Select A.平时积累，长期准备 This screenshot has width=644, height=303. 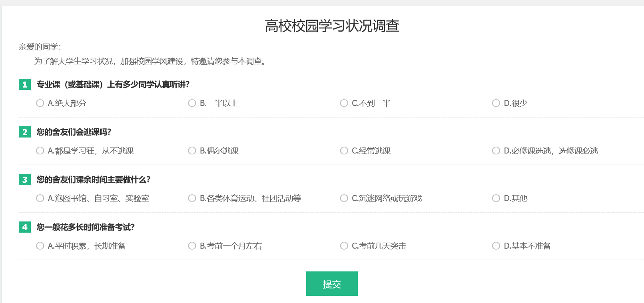[x=40, y=246]
